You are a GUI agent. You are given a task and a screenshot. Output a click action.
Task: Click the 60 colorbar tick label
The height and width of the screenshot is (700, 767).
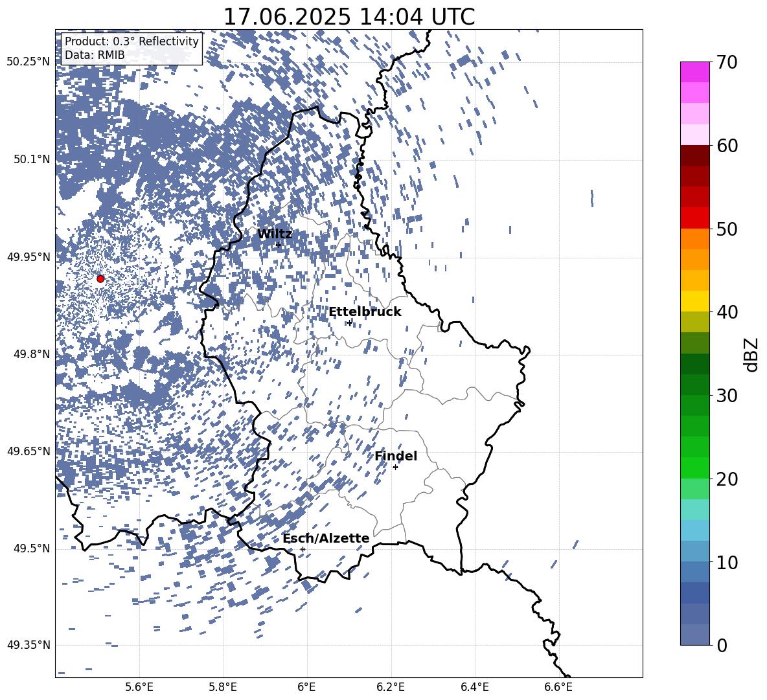point(727,146)
